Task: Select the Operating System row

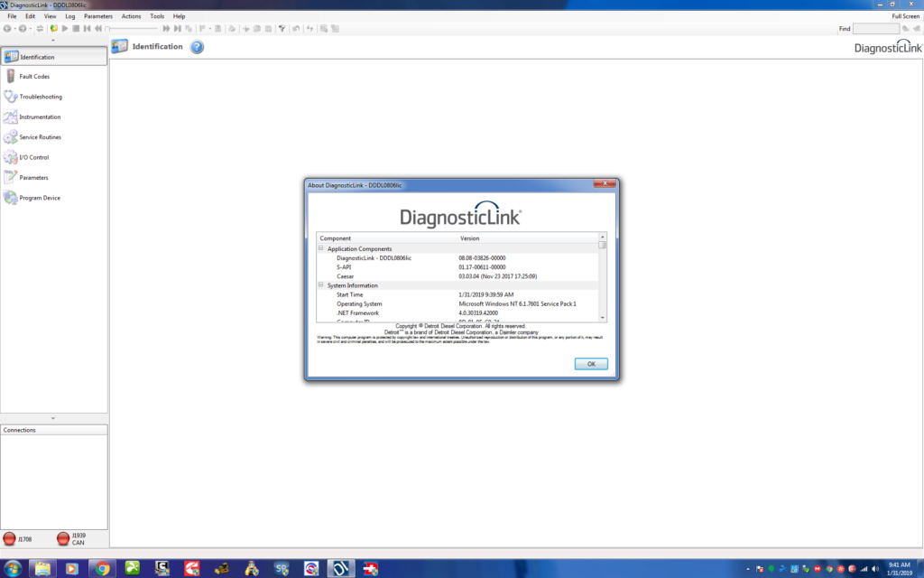Action: (457, 303)
